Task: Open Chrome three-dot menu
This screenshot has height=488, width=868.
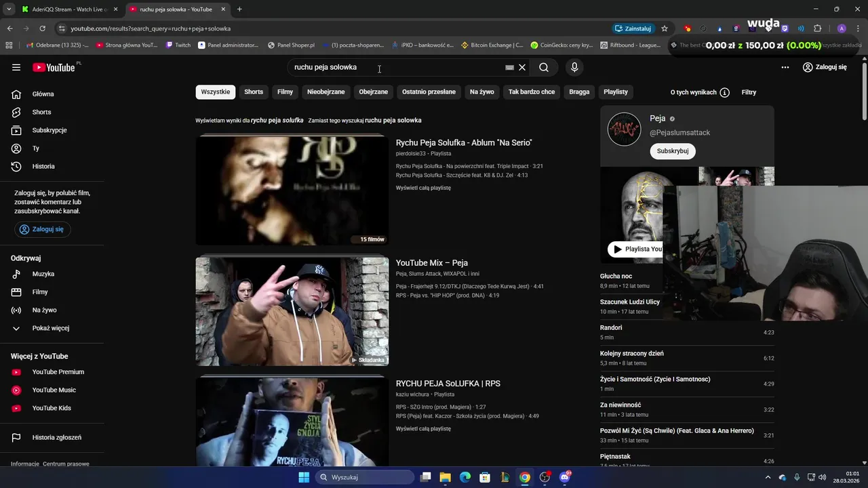Action: (857, 28)
